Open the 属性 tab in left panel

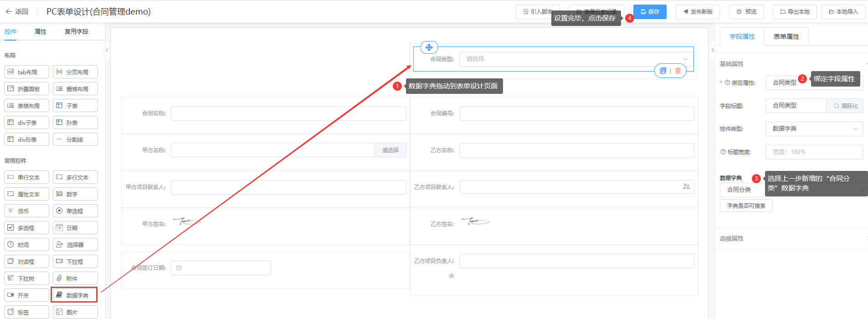[41, 31]
